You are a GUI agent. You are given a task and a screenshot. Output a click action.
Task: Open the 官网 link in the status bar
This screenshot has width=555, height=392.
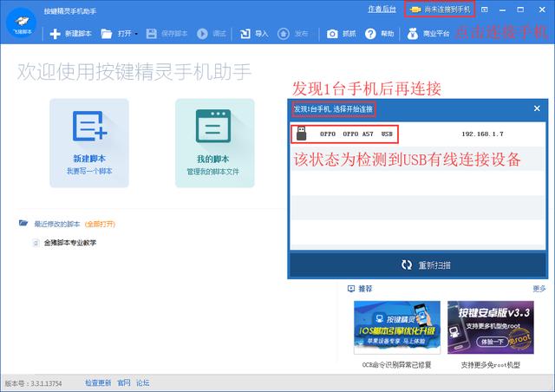coord(124,382)
